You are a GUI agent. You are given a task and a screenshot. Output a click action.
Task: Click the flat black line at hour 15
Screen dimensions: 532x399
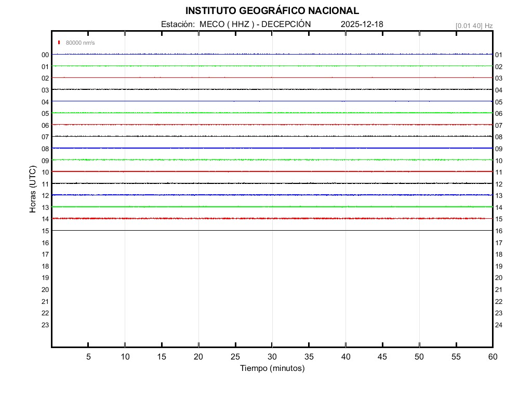pyautogui.click(x=272, y=230)
